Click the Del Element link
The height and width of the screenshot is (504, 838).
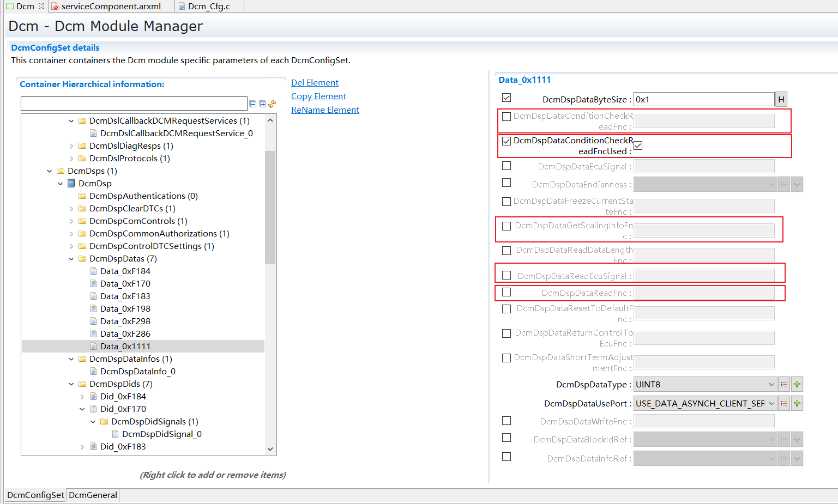tap(315, 82)
